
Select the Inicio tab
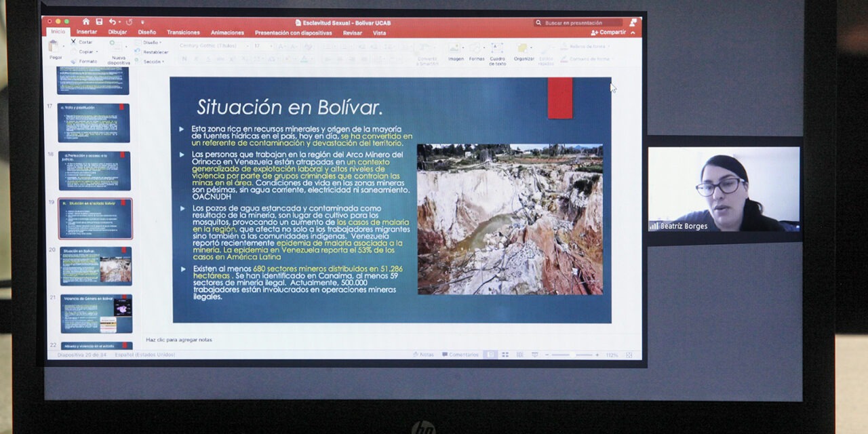click(58, 32)
